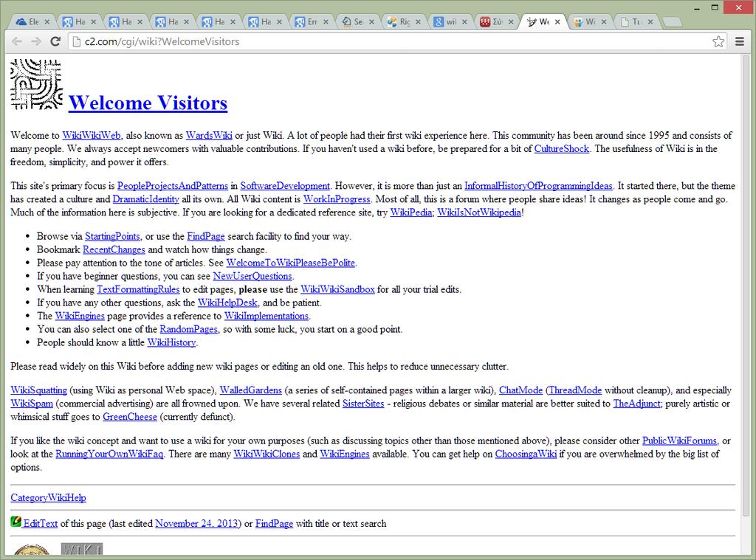Close the 'Se' tab

pyautogui.click(x=371, y=21)
